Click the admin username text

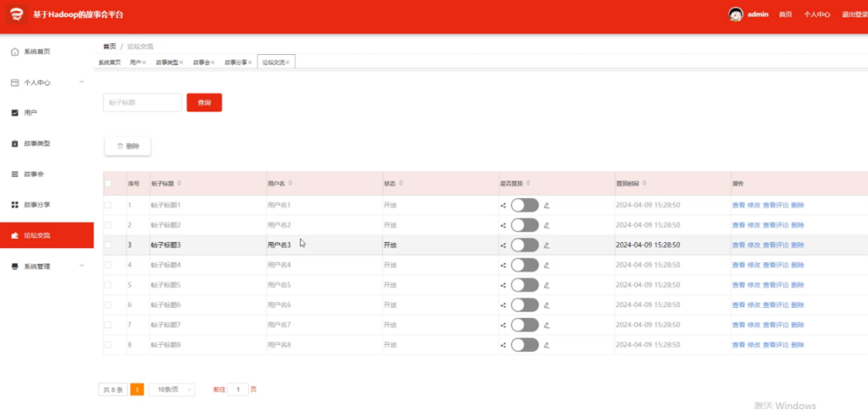758,14
